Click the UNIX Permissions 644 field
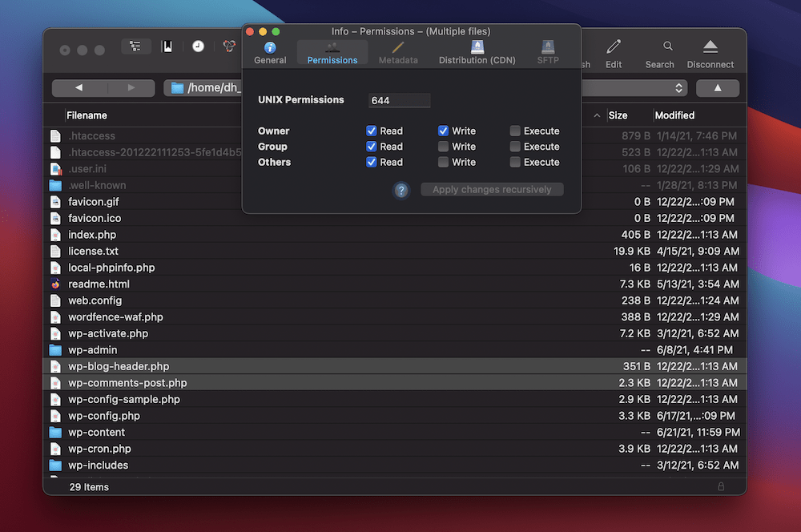This screenshot has width=801, height=532. point(399,100)
